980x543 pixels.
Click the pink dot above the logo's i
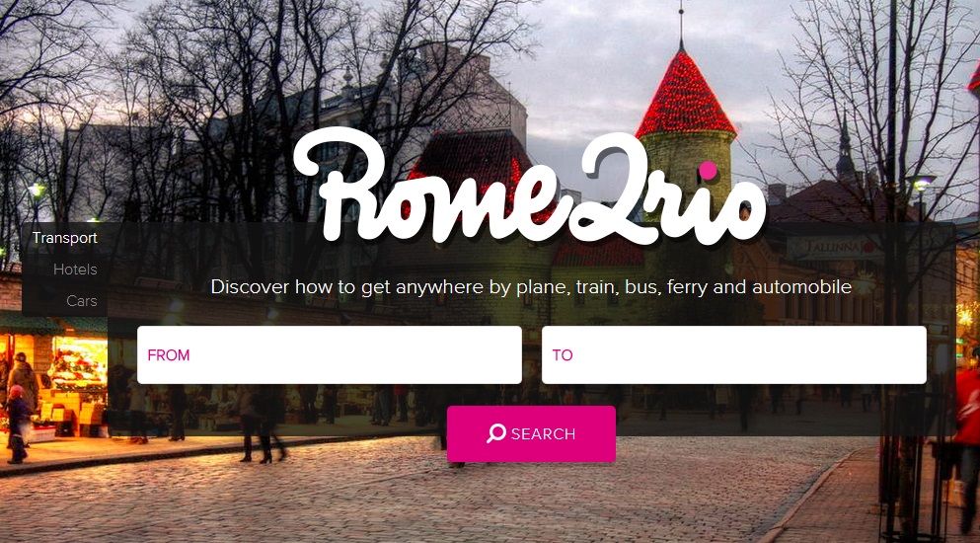coord(708,170)
